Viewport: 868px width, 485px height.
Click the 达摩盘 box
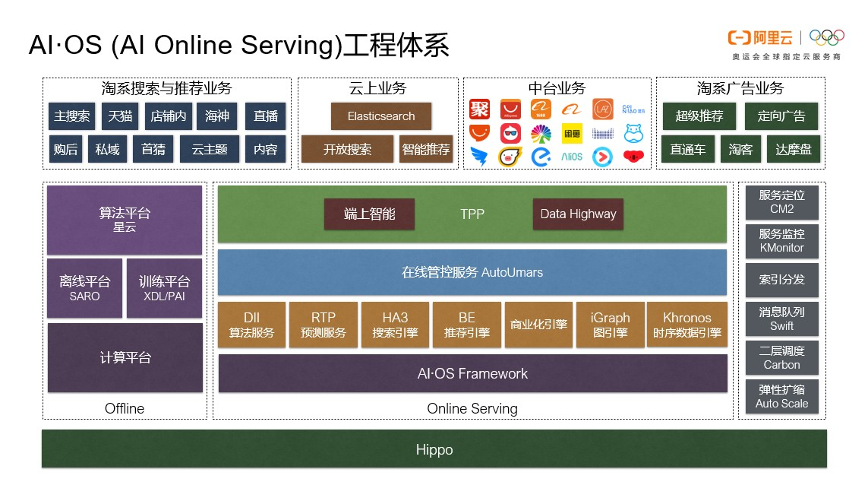pos(793,149)
